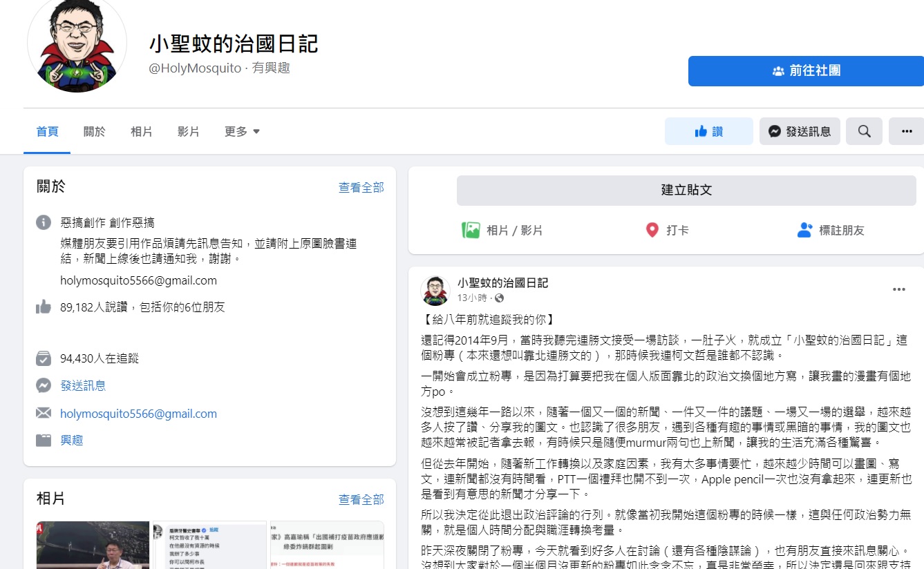Click the @HolyMosquito handle text
This screenshot has height=569, width=924.
click(x=195, y=68)
